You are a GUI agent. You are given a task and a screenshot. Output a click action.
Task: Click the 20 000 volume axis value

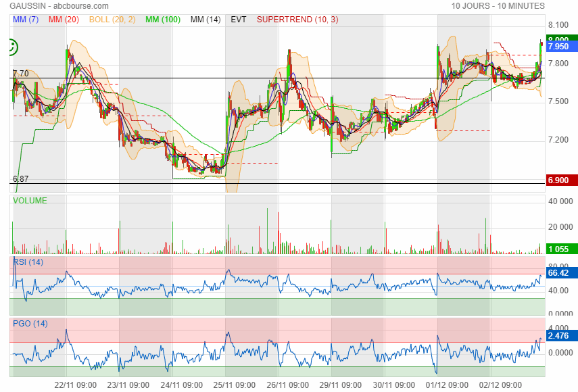point(560,227)
